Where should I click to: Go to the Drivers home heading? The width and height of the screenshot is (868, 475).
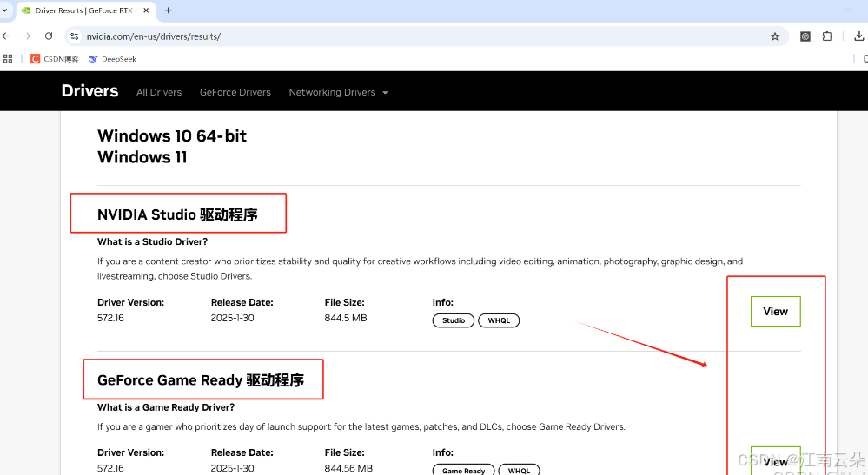coord(89,90)
